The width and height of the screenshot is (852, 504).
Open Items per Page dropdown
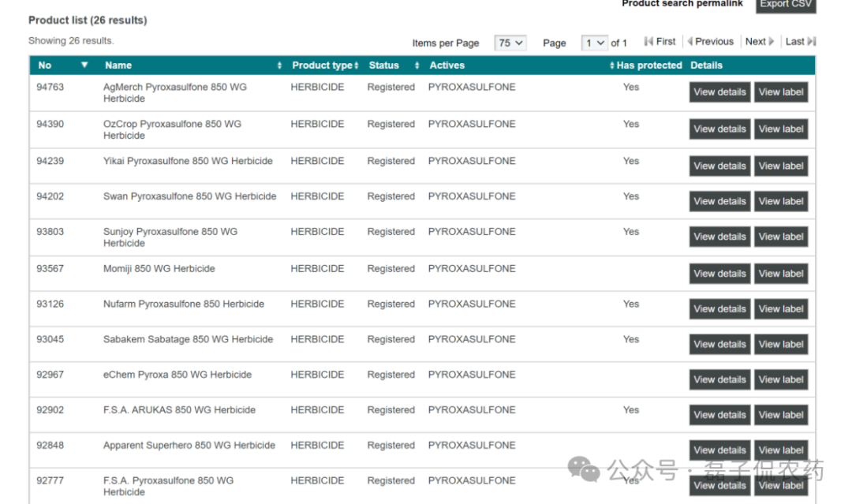click(510, 43)
